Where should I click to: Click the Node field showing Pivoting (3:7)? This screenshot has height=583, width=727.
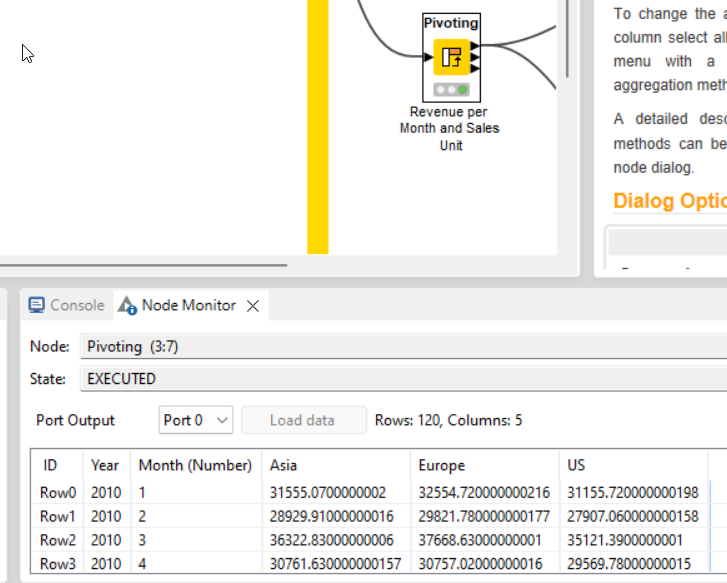[x=403, y=346]
